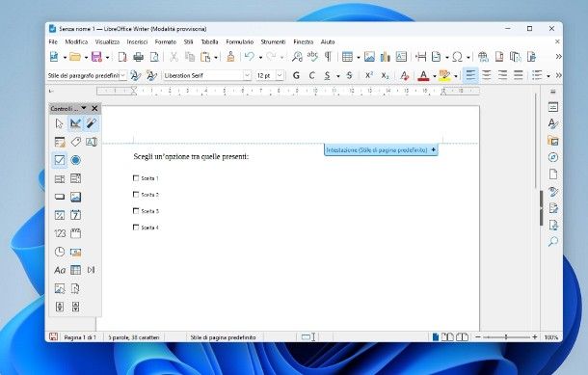Click the Undo arrow
Screen dimensions: 588x375
(250, 57)
